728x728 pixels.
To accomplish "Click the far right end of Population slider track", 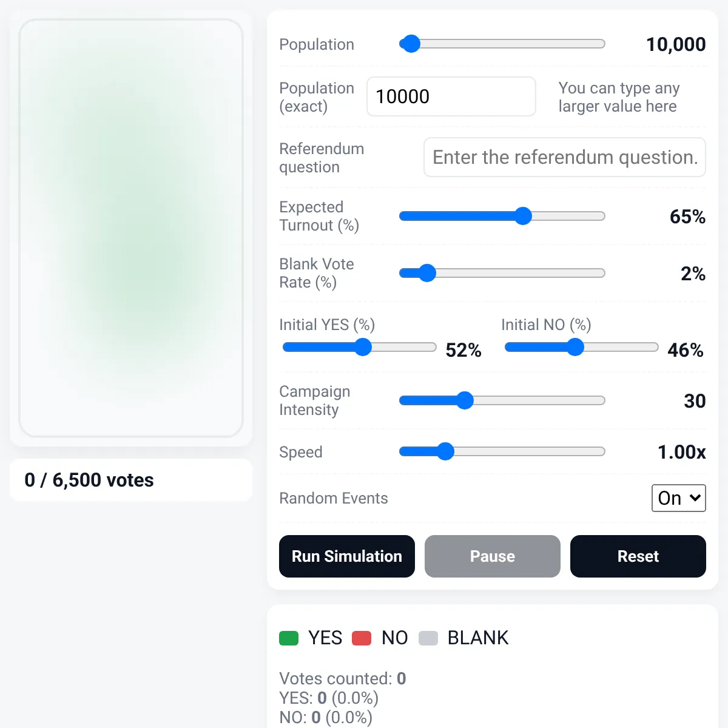I will pyautogui.click(x=602, y=44).
